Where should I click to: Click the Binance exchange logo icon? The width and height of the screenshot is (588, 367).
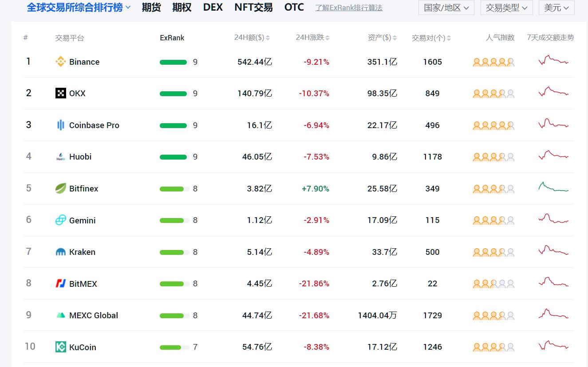[61, 62]
